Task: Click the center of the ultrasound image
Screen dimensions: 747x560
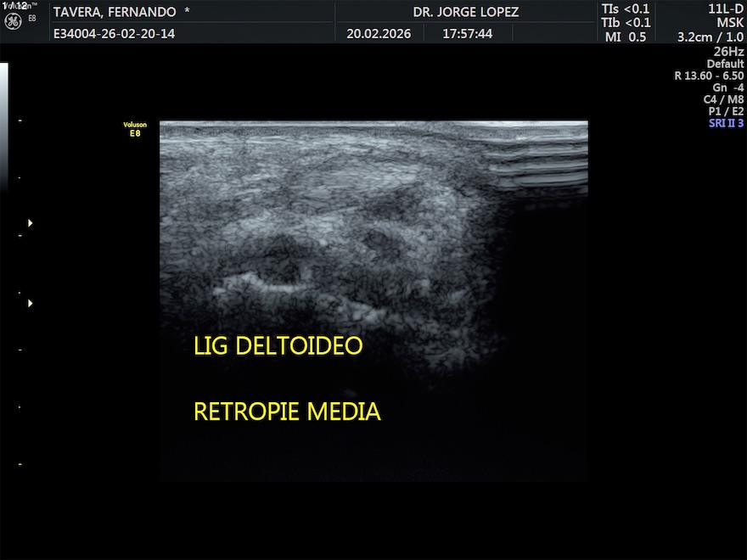Action: point(373,301)
